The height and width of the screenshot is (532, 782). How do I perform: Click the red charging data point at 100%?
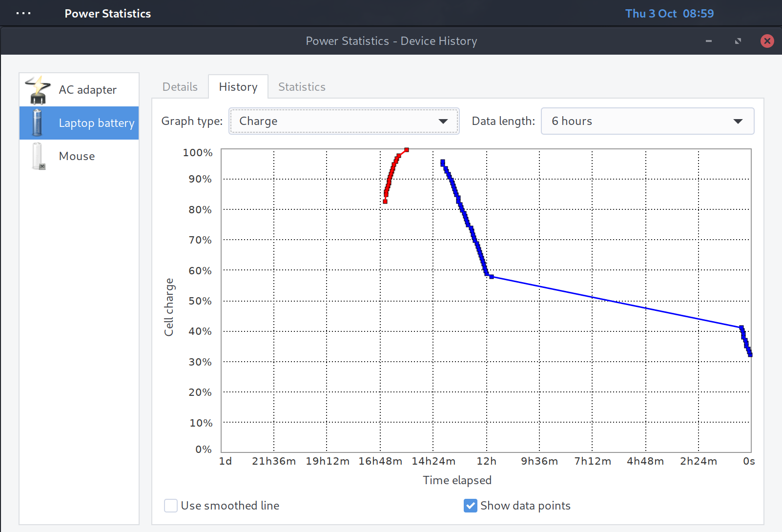click(x=407, y=150)
